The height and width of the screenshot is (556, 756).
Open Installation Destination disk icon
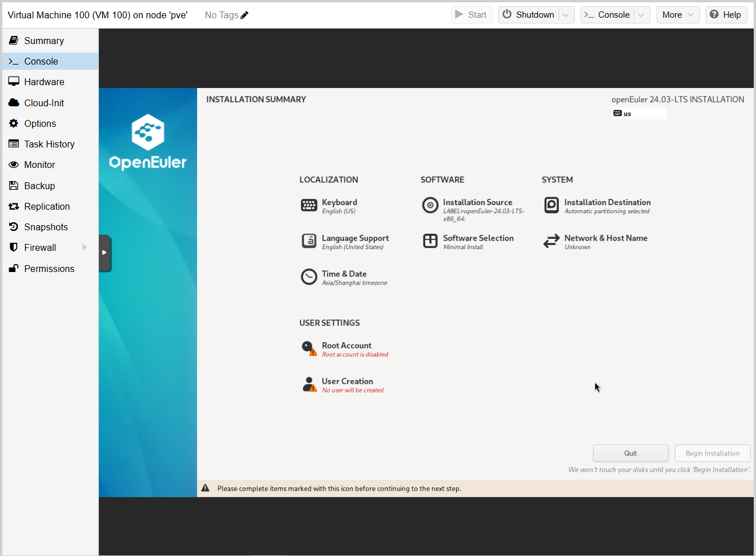click(551, 205)
